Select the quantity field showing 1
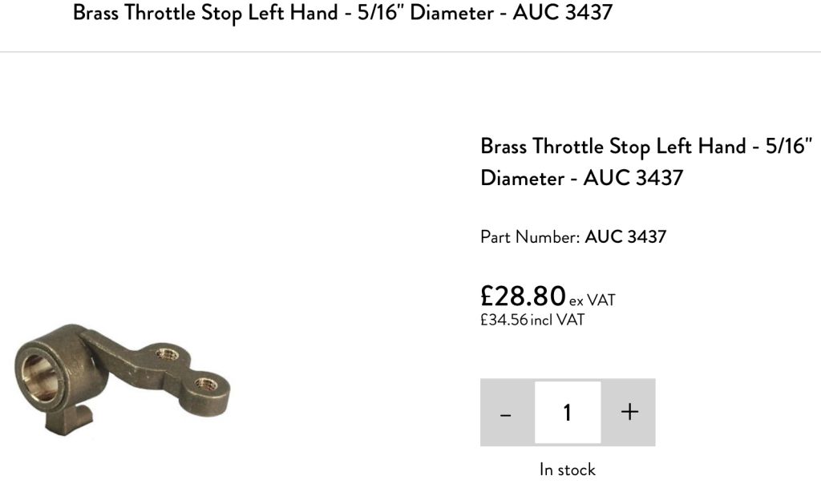Image resolution: width=821 pixels, height=504 pixels. [568, 413]
